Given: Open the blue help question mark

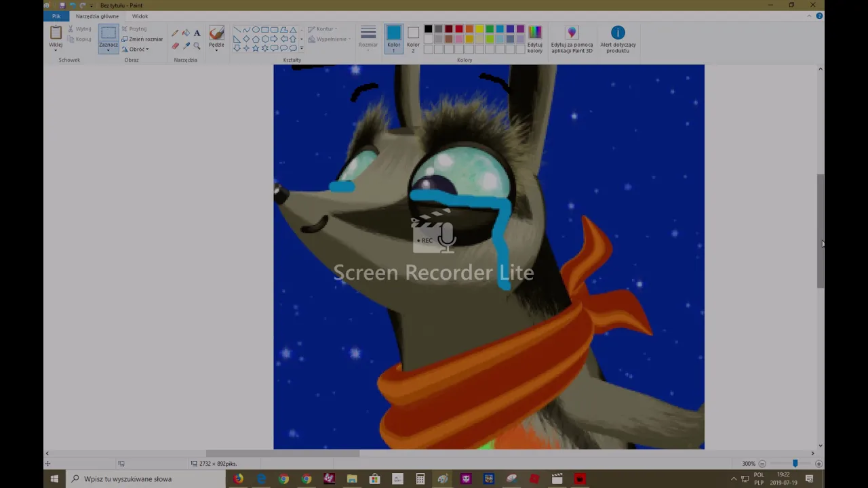Looking at the screenshot, I should coord(819,16).
